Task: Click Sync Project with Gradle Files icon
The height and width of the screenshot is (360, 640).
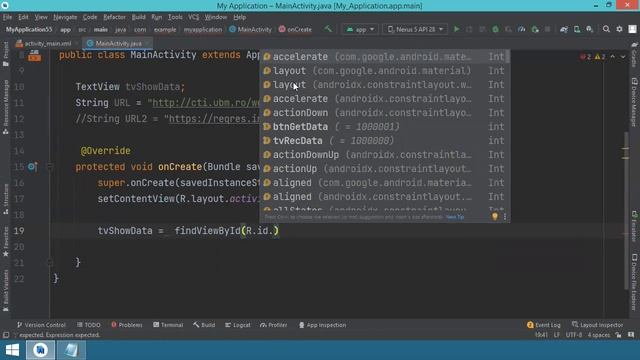Action: [564, 29]
